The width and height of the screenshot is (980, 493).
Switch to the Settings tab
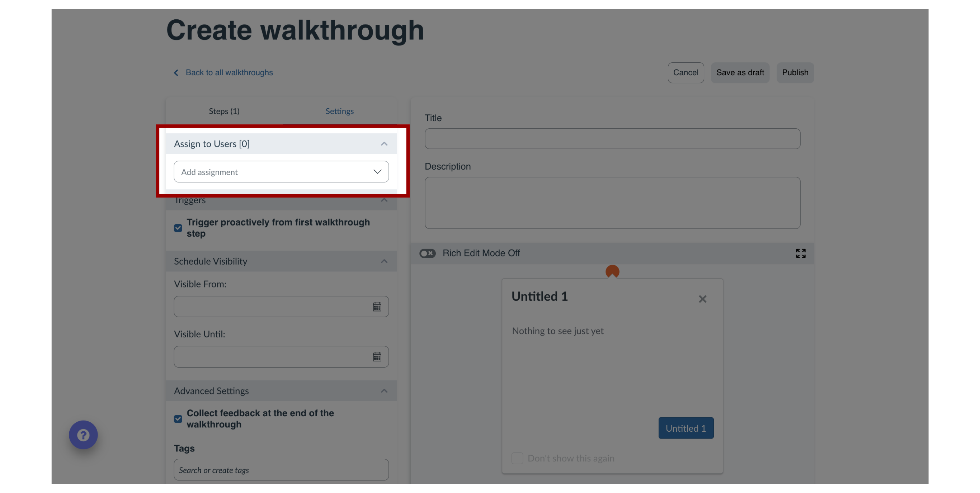[x=340, y=111]
